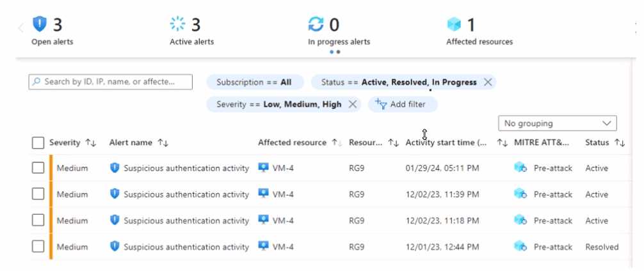The height and width of the screenshot is (271, 644).
Task: Select the checkbox for the Resolved alert
Action: (38, 247)
